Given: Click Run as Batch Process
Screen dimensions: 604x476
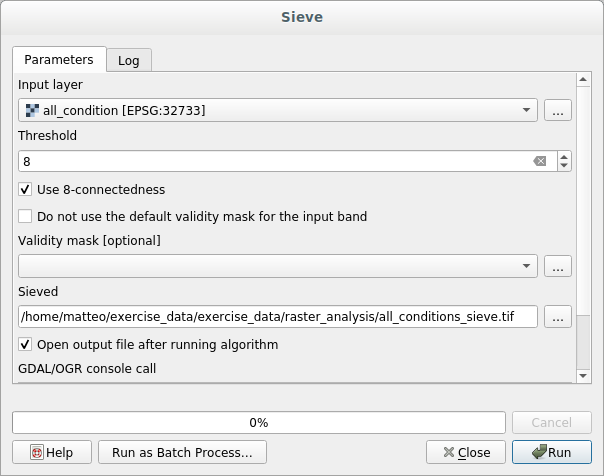Looking at the screenshot, I should [182, 452].
